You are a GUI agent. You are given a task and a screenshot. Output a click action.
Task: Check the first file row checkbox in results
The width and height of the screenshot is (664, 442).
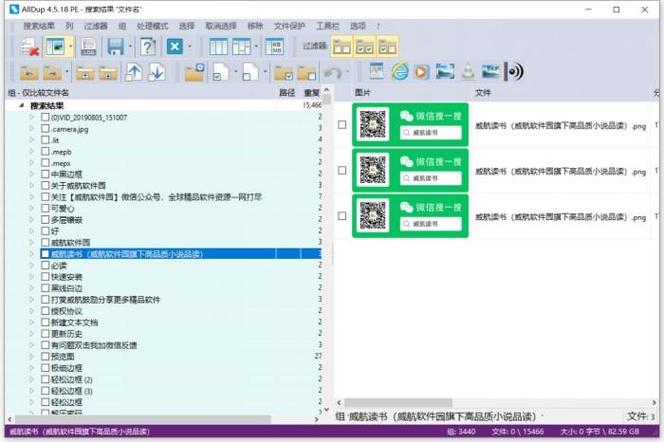[x=342, y=124]
